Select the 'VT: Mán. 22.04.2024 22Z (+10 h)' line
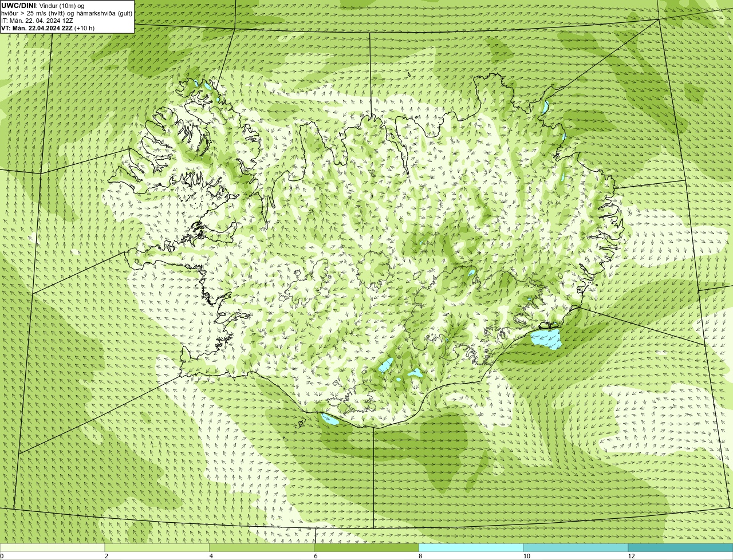Screen dimensions: 733x560 point(48,28)
